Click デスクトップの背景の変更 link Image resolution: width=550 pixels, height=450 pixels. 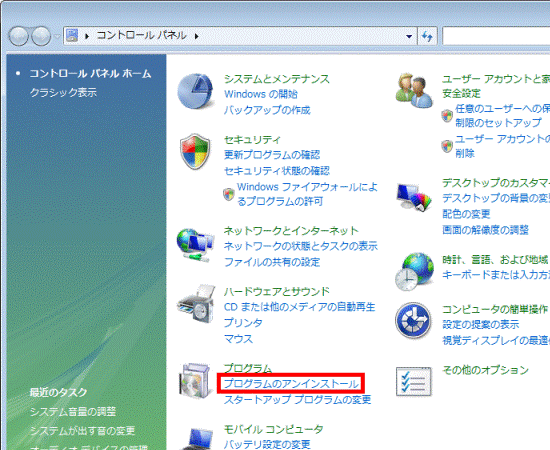[496, 198]
